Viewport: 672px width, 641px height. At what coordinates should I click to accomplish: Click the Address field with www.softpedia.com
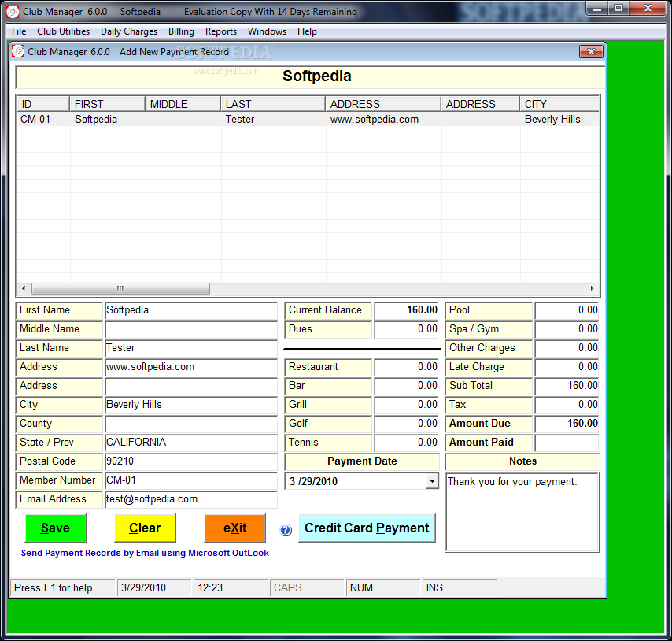tap(191, 367)
